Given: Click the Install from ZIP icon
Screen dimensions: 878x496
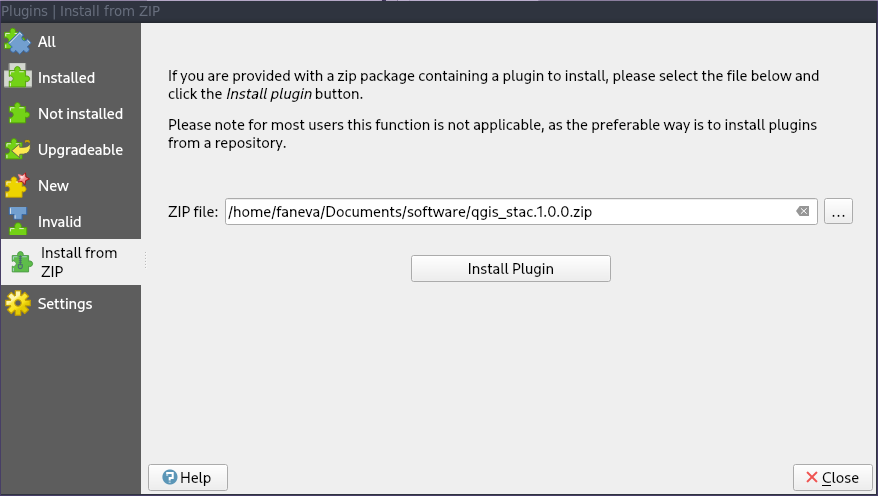Looking at the screenshot, I should coord(21,262).
